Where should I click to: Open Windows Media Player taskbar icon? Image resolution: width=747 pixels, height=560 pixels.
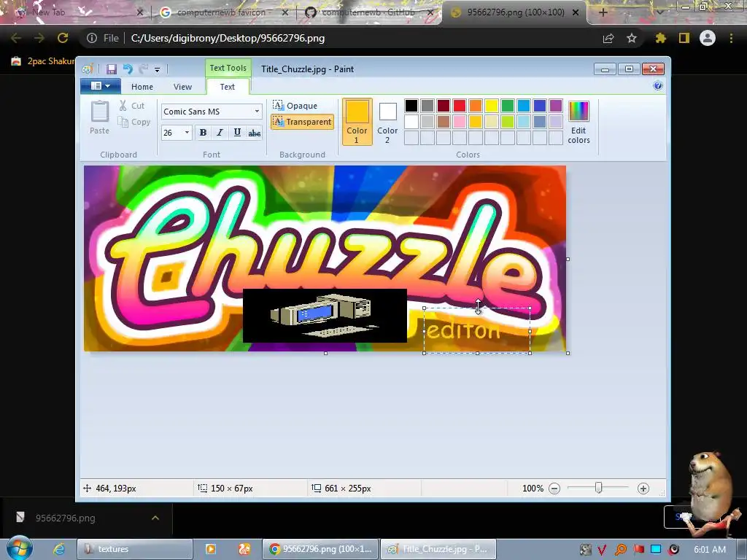click(x=211, y=549)
